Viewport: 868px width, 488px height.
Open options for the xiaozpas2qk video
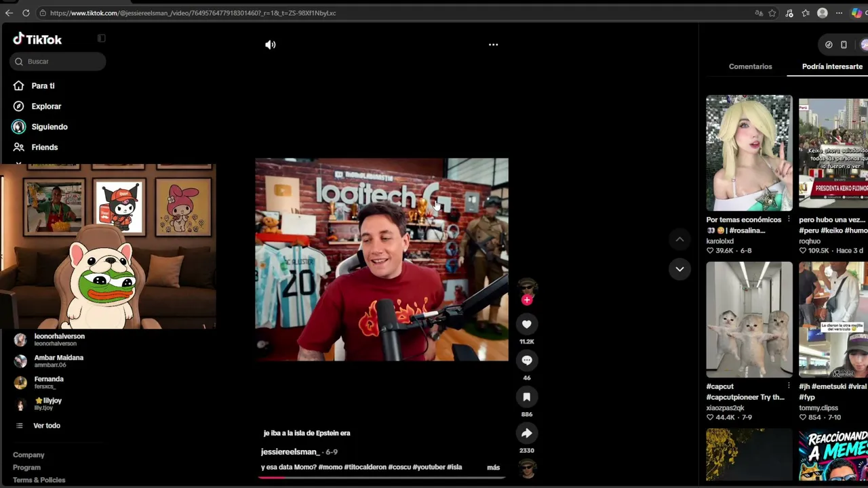[788, 386]
